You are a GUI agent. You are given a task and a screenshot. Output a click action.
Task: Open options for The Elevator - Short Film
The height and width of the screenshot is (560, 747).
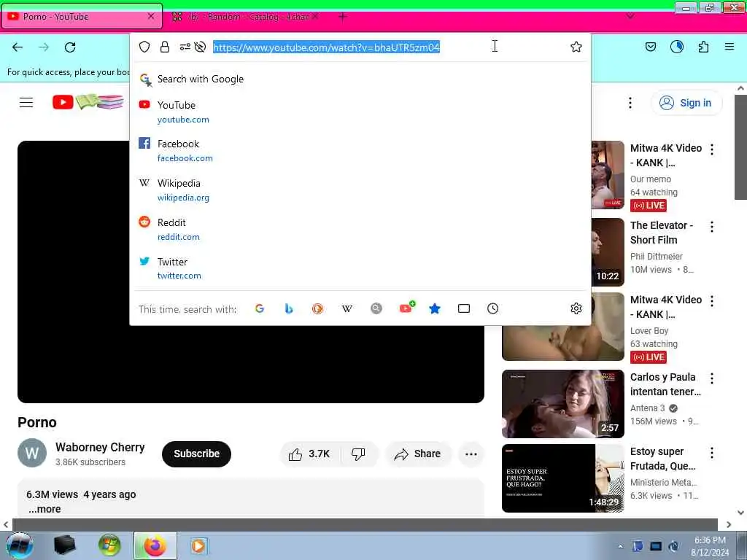click(x=712, y=227)
